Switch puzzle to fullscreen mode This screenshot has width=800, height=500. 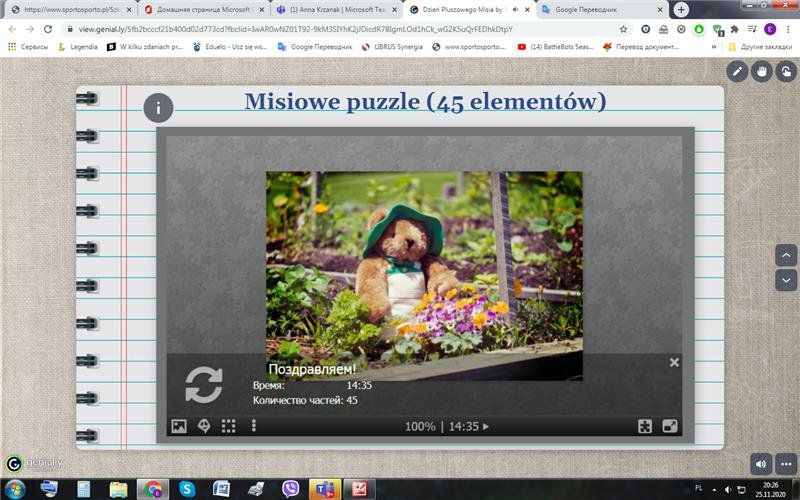point(670,426)
